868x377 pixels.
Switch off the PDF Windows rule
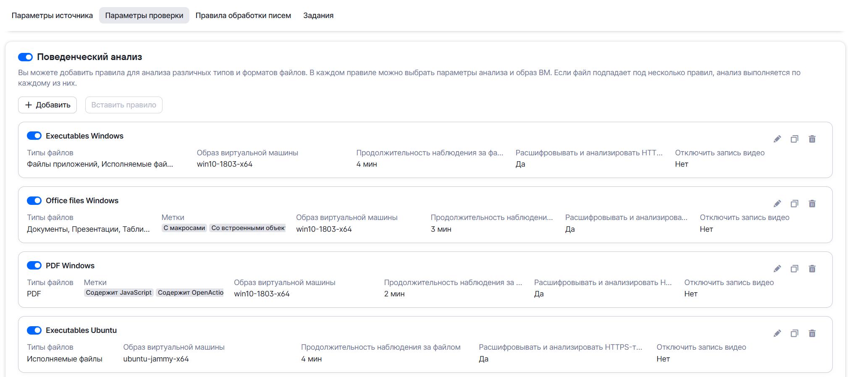coord(34,265)
